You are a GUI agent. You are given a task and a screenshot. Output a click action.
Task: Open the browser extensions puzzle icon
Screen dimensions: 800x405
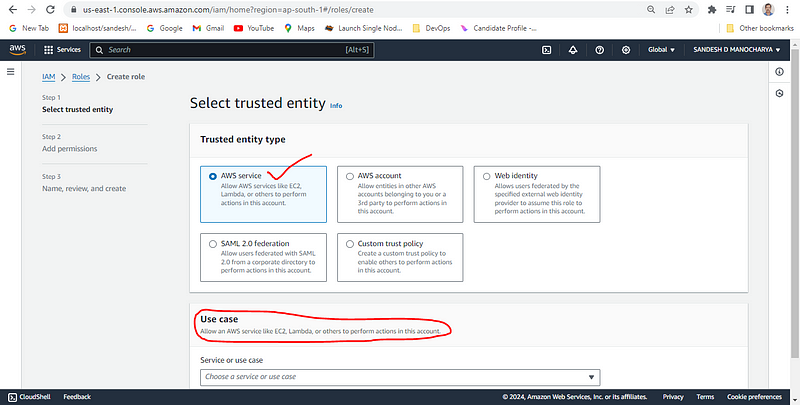[x=712, y=10]
